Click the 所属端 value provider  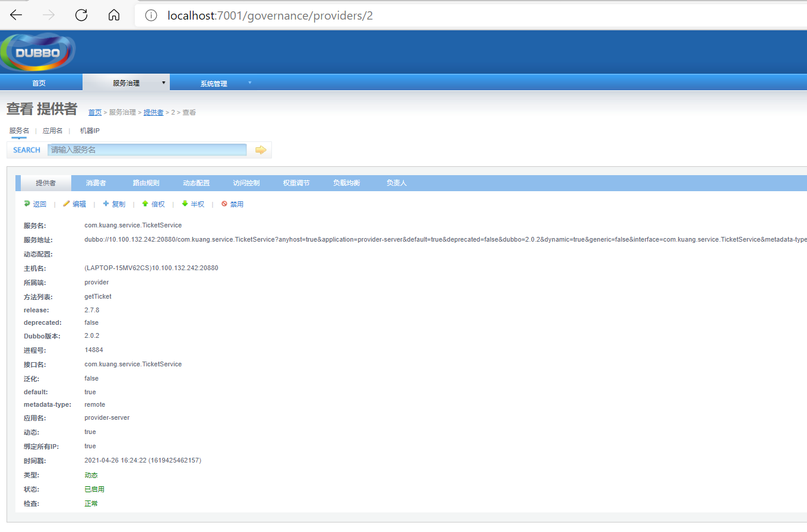pyautogui.click(x=97, y=282)
